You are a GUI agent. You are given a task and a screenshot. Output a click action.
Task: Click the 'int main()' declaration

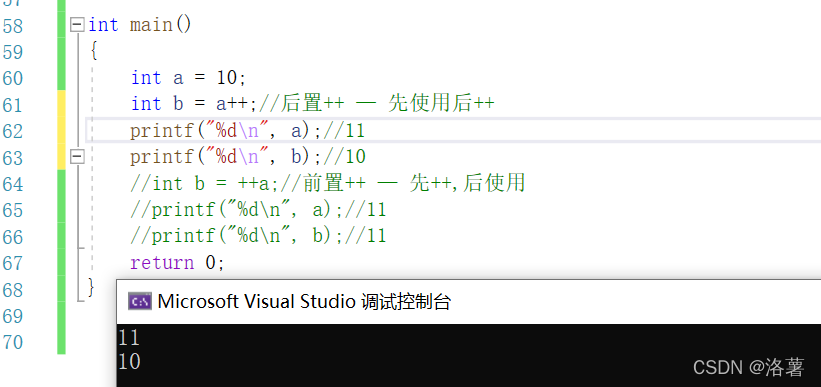140,25
